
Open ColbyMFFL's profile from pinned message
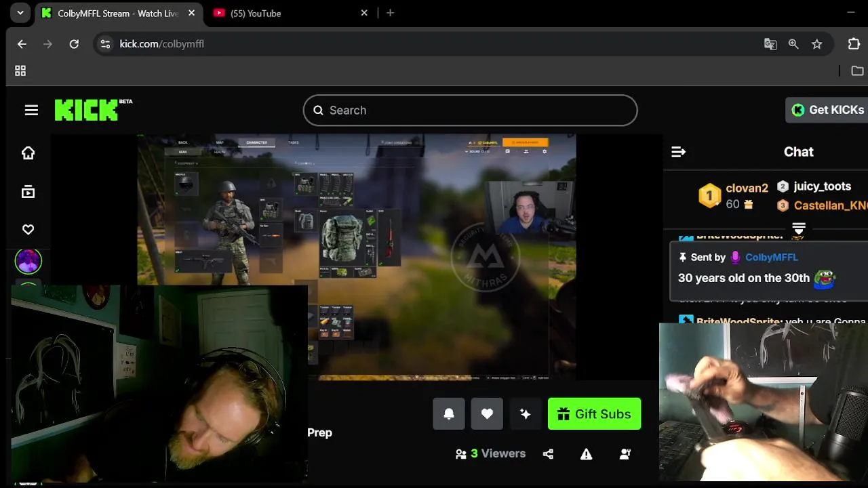(x=771, y=258)
